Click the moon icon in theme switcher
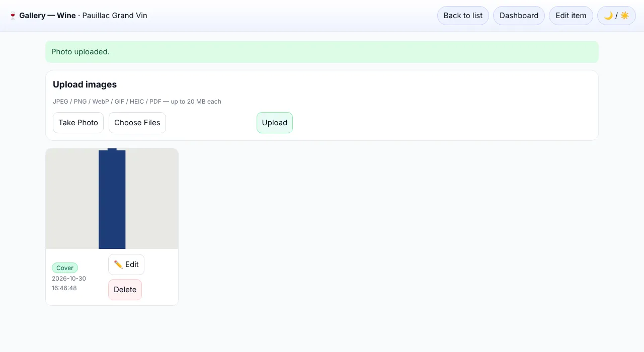 pos(608,16)
